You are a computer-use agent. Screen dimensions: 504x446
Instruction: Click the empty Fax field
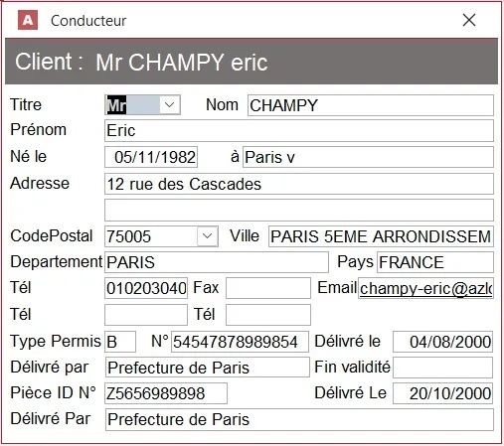(x=268, y=288)
